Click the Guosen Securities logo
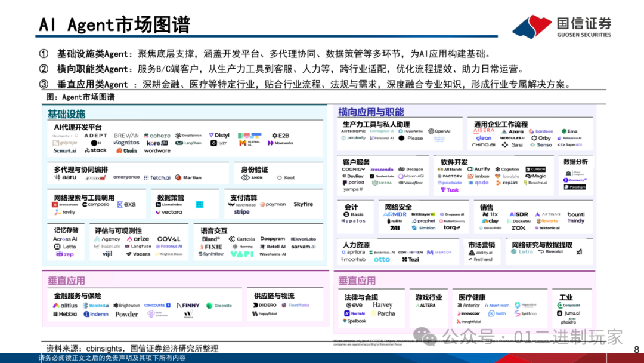Image resolution: width=644 pixels, height=363 pixels. click(562, 27)
